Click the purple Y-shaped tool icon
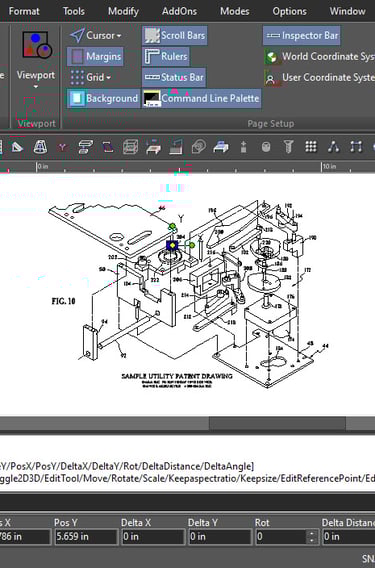The height and width of the screenshot is (568, 375). click(62, 147)
